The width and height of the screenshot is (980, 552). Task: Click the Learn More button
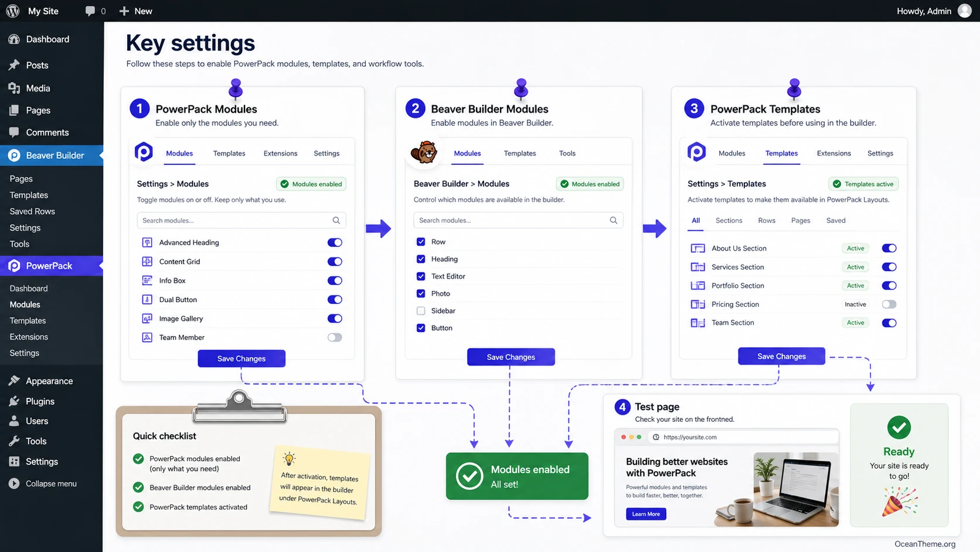[646, 514]
